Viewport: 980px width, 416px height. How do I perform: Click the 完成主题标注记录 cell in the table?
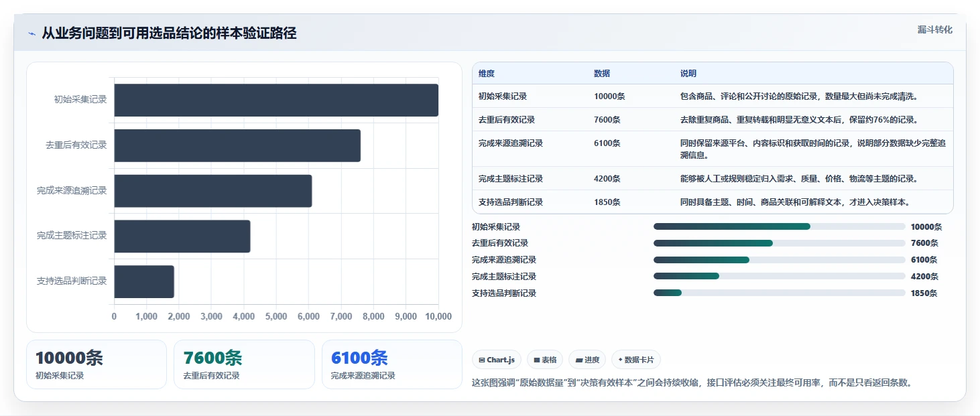pos(511,178)
